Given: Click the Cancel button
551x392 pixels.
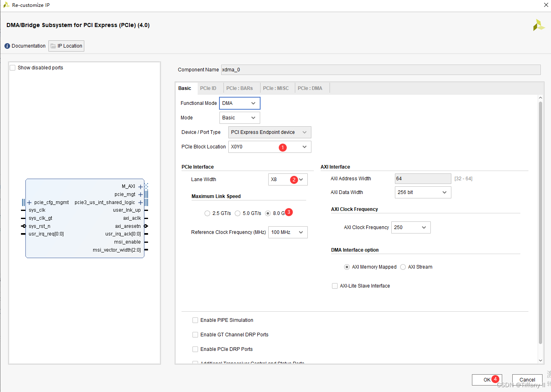Looking at the screenshot, I should pos(527,380).
